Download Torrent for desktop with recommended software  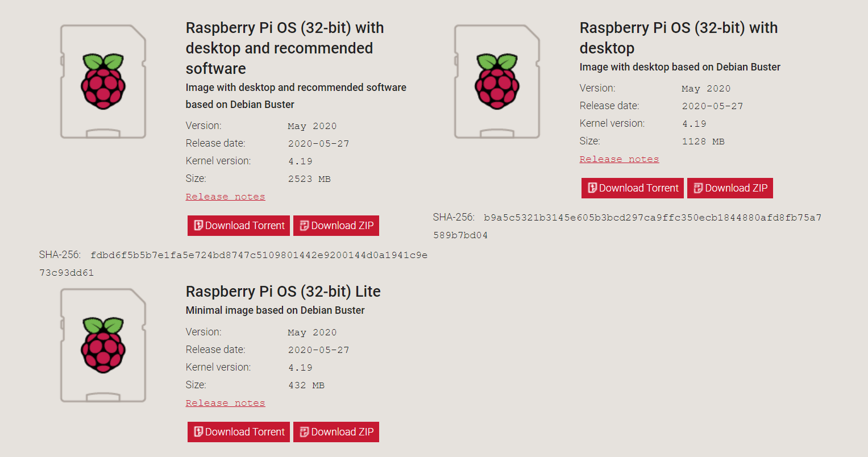239,226
